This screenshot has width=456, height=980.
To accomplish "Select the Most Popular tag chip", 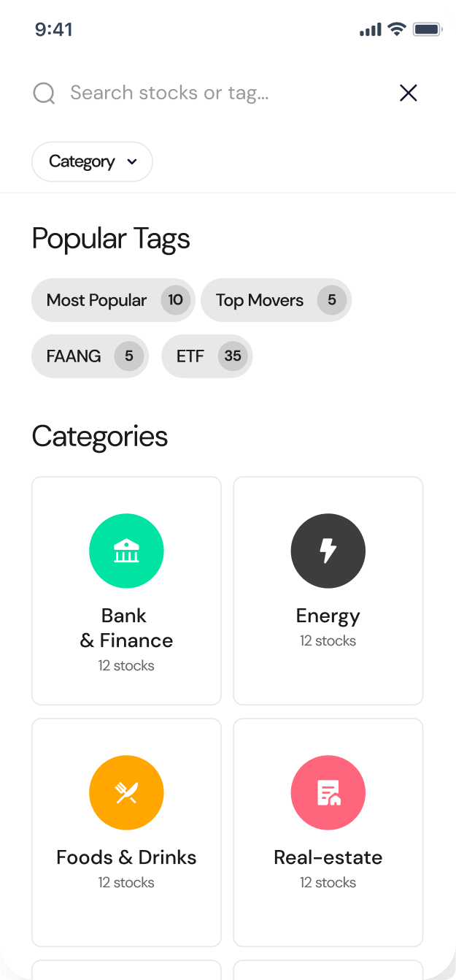I will pos(113,300).
